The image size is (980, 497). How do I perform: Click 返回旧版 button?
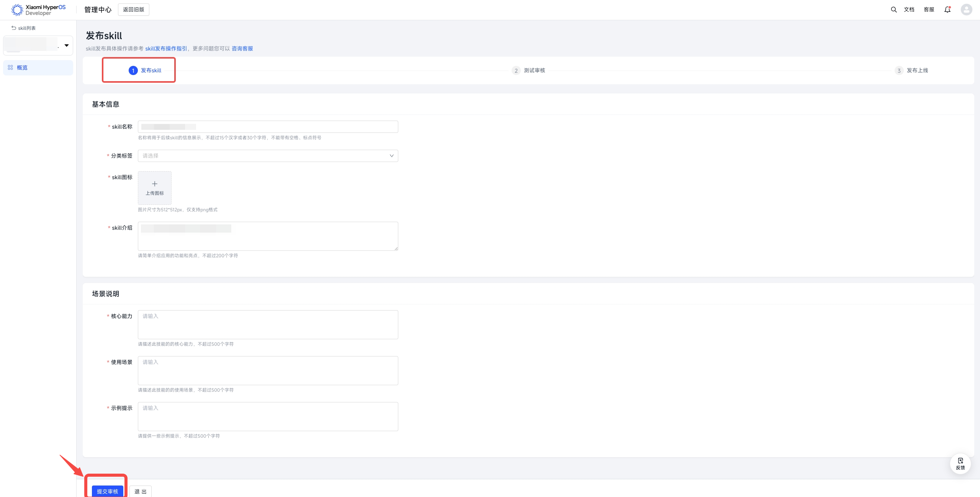133,10
